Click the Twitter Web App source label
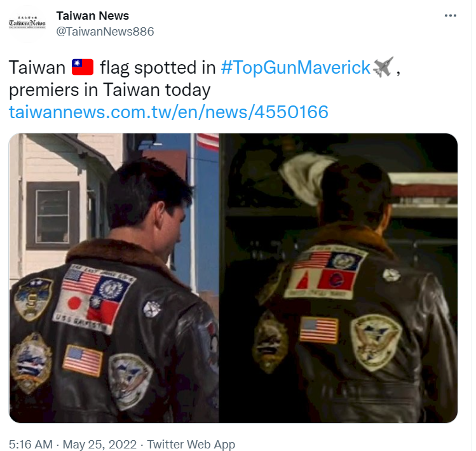Screen dimensions: 476x451 [x=191, y=444]
